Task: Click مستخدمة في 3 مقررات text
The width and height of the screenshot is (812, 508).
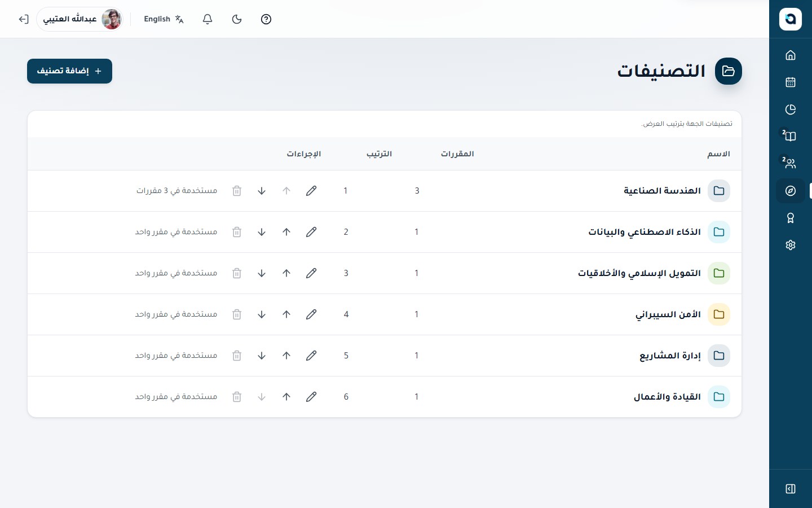Action: (176, 191)
